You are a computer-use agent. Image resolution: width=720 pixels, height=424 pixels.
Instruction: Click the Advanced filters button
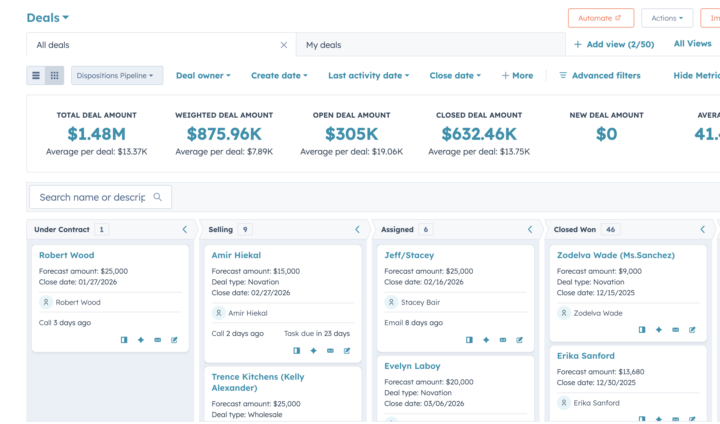point(599,75)
